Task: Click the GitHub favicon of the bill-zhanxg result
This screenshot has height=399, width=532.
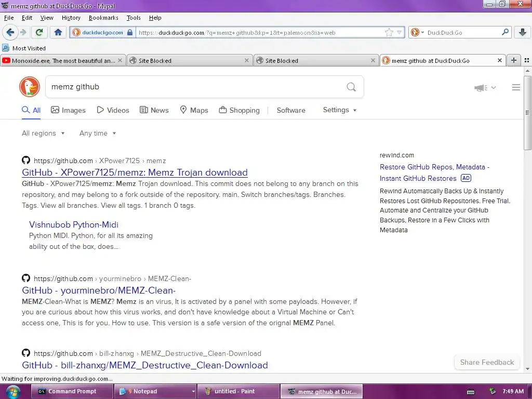Action: coord(26,353)
